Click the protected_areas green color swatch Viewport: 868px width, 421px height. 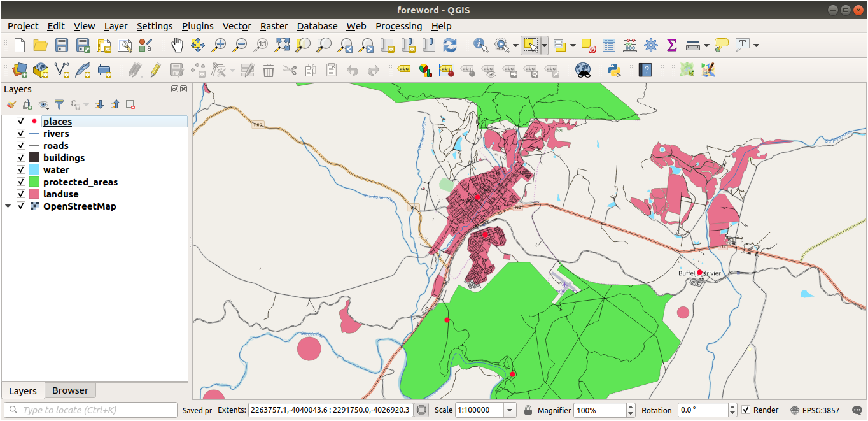34,182
